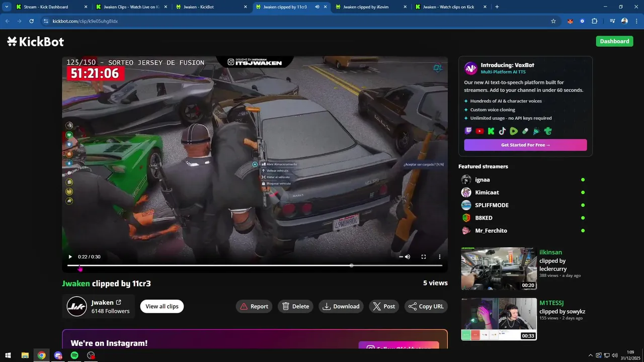The image size is (644, 362).
Task: Click the TikTok platform icon
Action: (502, 131)
